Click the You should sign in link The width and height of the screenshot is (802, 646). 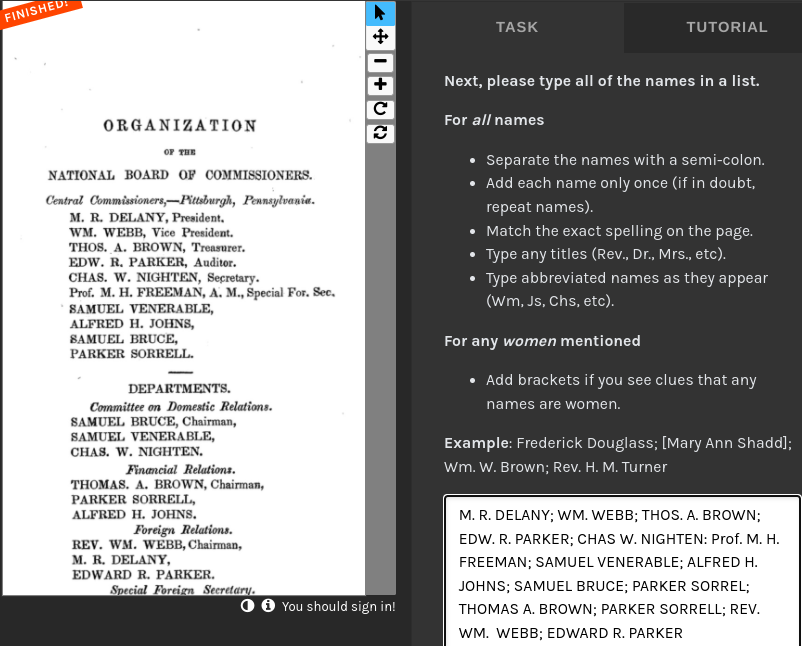pyautogui.click(x=338, y=607)
